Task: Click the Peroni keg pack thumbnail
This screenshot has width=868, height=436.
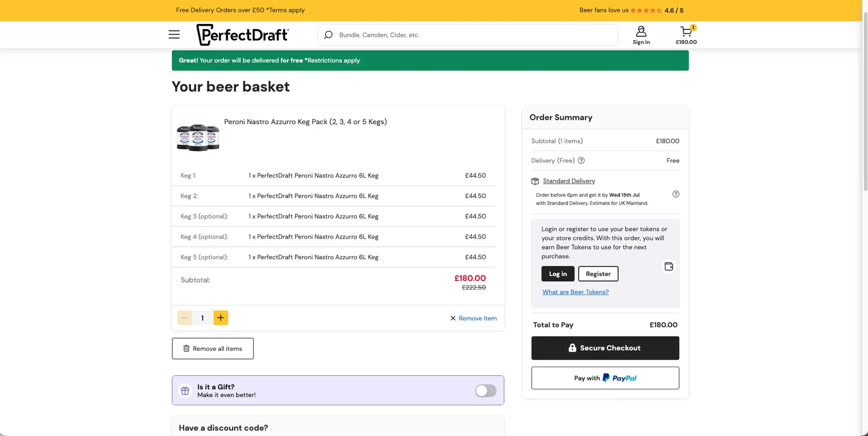Action: tap(198, 137)
